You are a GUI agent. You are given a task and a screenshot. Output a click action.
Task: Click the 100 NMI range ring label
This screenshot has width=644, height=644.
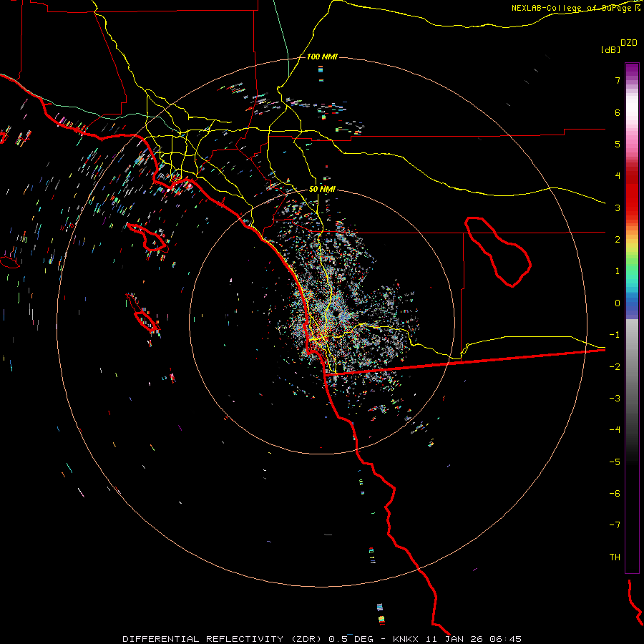tap(322, 57)
